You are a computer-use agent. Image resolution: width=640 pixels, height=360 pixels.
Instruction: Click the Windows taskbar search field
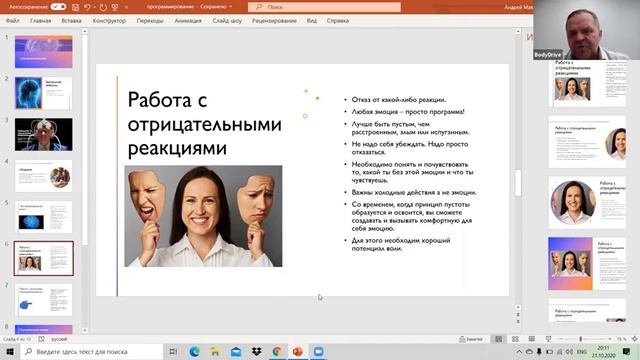click(x=92, y=351)
